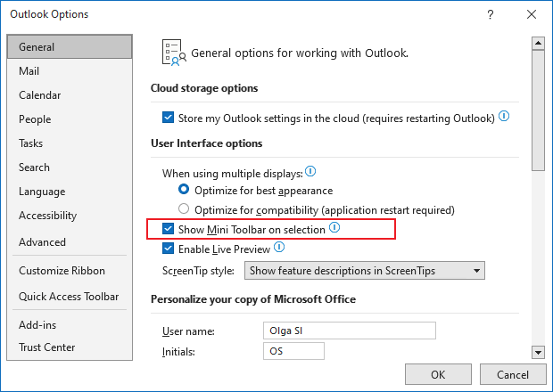Click the General options header icon
This screenshot has width=553, height=392.
point(174,53)
